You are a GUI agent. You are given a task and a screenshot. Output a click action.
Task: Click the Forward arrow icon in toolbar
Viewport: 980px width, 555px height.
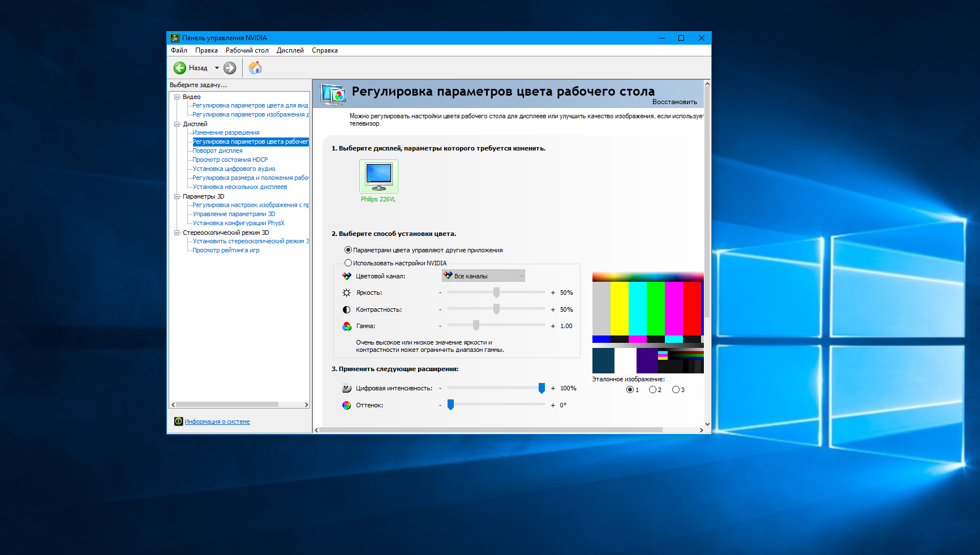pos(230,68)
